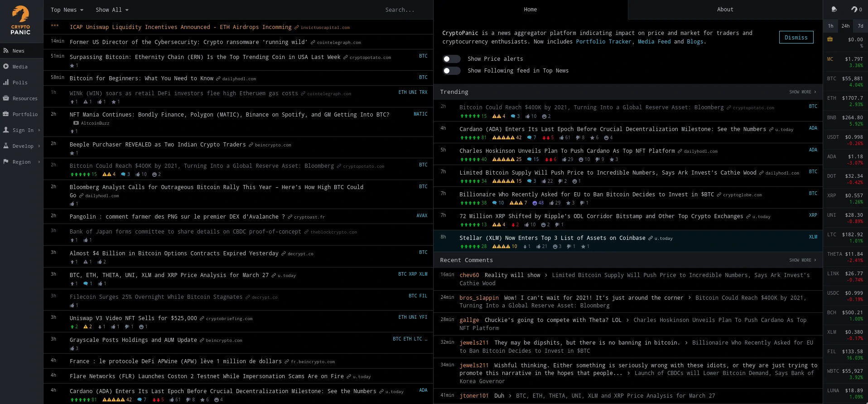Click the thumbs-up under the Filecoin Surges story
Screen dimensions: 868x404
coord(72,306)
